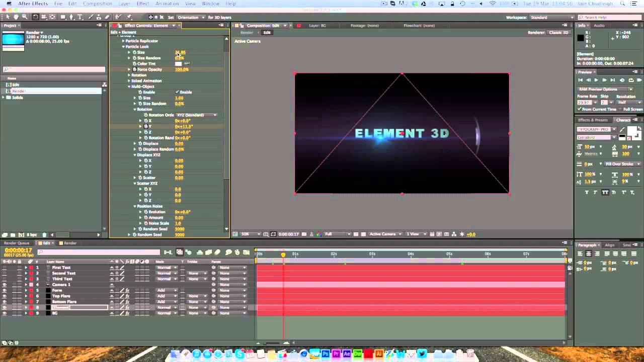Image resolution: width=644 pixels, height=362 pixels.
Task: Hide the Camera 1 layer
Action: (5, 285)
